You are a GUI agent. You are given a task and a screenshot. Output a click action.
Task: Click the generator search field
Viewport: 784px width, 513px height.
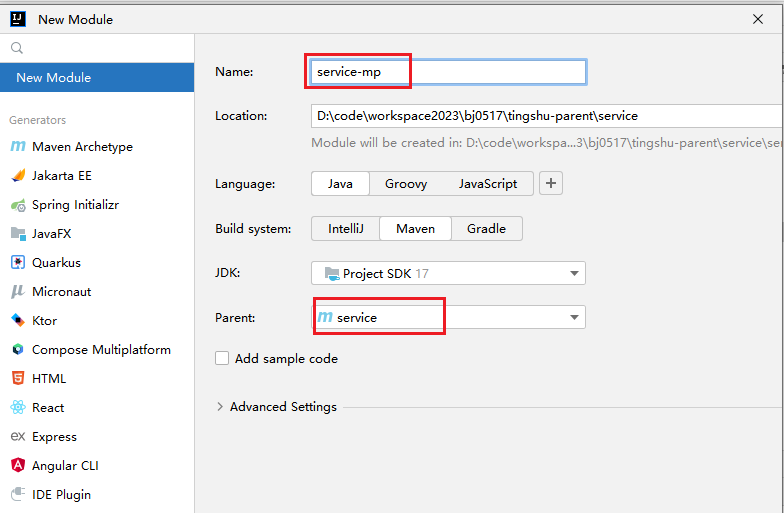[97, 48]
